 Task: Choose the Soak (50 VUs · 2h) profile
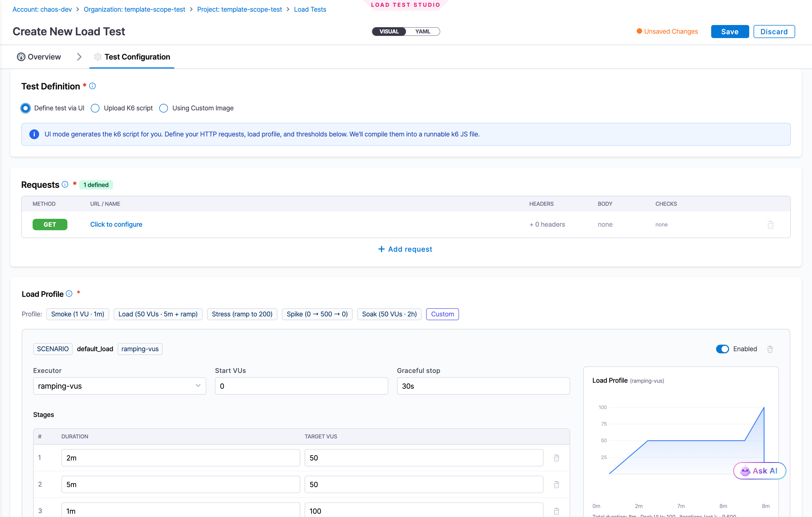(x=389, y=314)
